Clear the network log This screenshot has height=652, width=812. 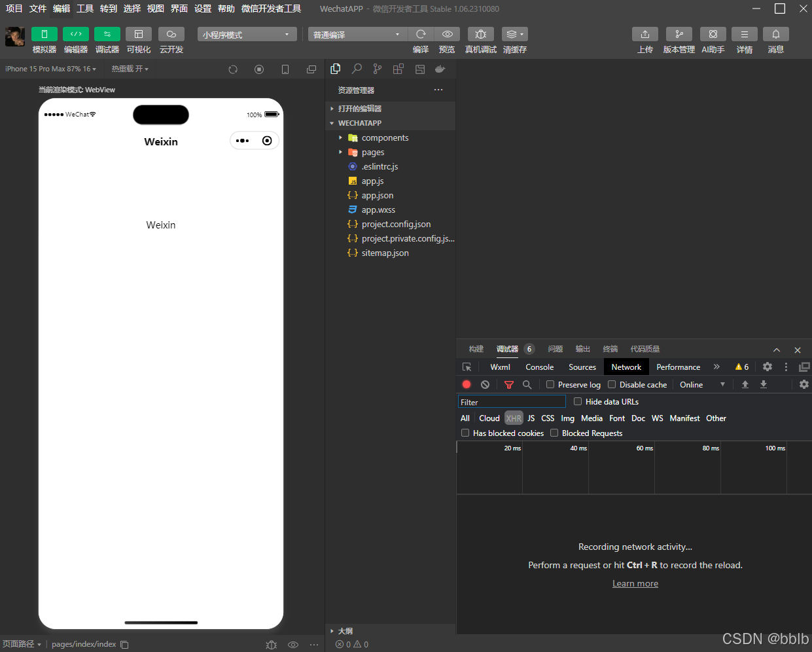click(x=485, y=385)
